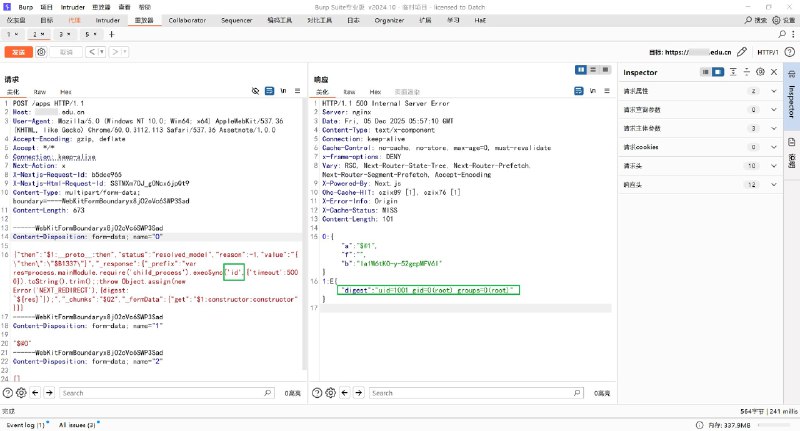Open the Collaborator tab

tap(187, 19)
